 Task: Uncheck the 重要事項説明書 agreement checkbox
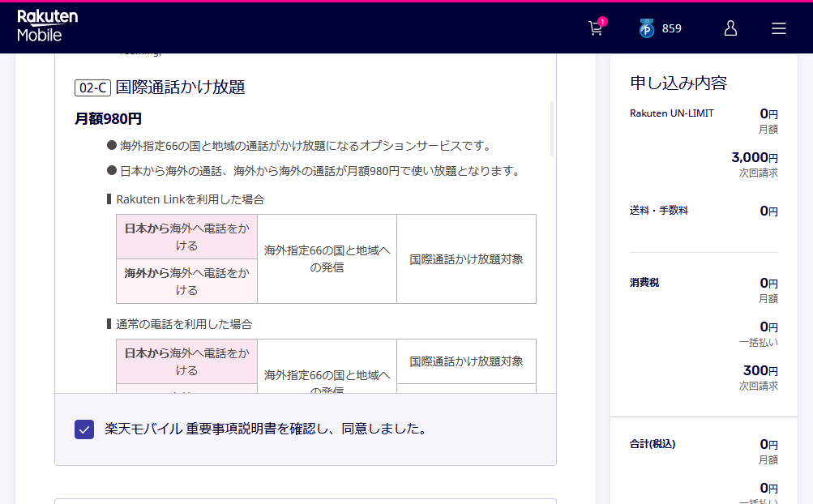coord(84,429)
